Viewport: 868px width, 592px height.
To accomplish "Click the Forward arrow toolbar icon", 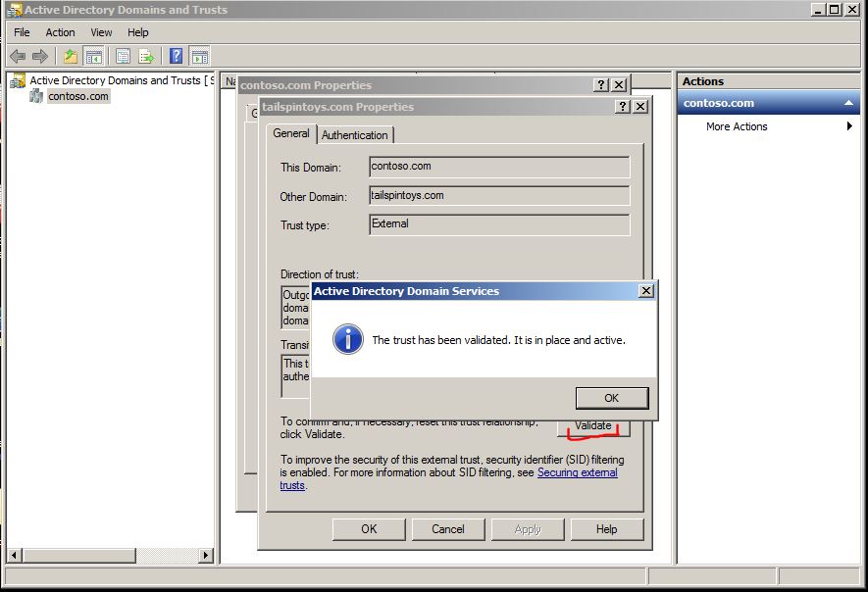I will (40, 56).
